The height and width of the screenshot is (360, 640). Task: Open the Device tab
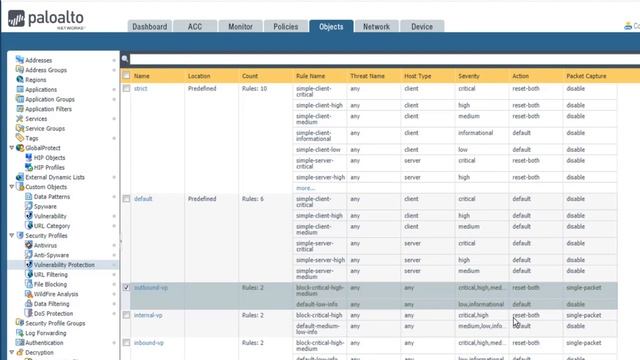pyautogui.click(x=422, y=27)
